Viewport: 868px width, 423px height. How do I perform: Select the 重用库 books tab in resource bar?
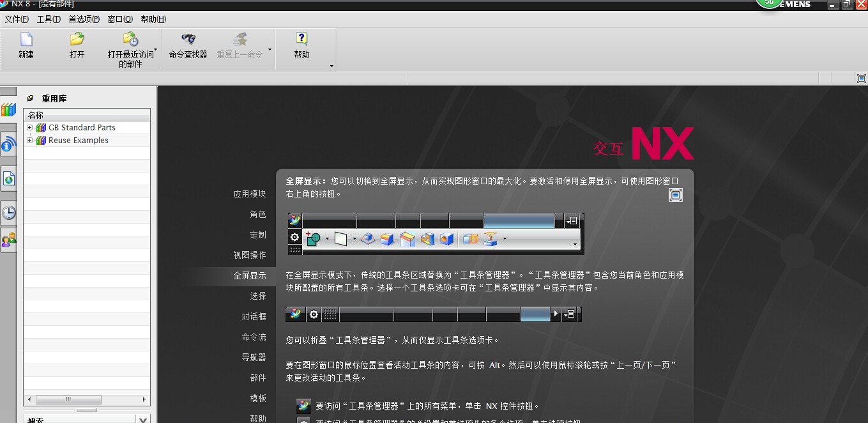[x=8, y=110]
